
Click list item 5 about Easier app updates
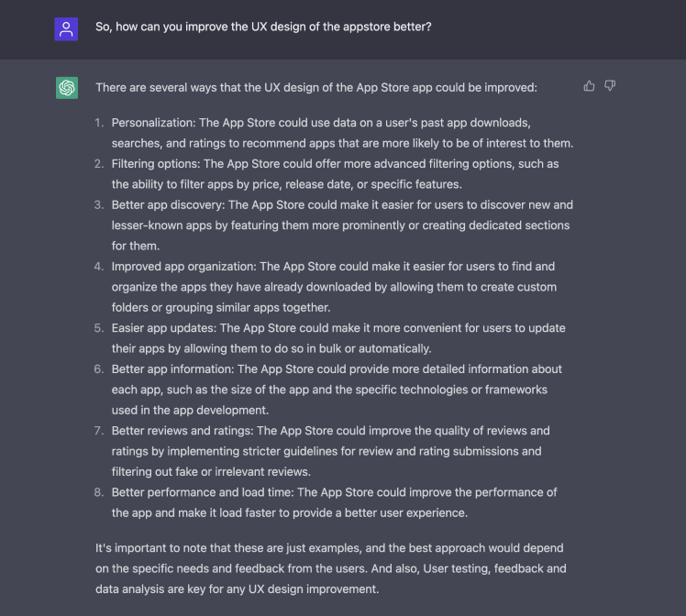(338, 338)
